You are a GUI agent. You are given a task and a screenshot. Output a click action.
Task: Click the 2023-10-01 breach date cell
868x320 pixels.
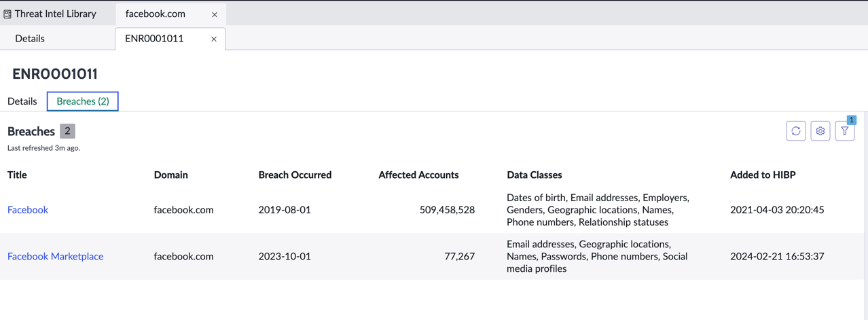click(285, 256)
